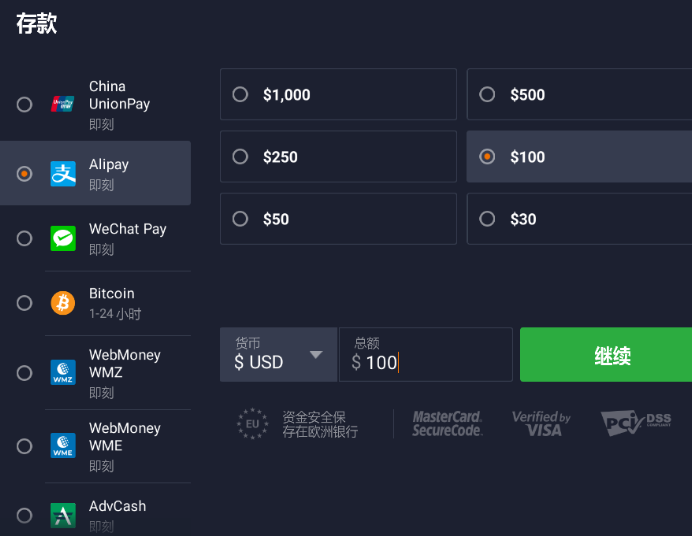The width and height of the screenshot is (692, 536).
Task: Open the USD currency dropdown
Action: coord(278,355)
